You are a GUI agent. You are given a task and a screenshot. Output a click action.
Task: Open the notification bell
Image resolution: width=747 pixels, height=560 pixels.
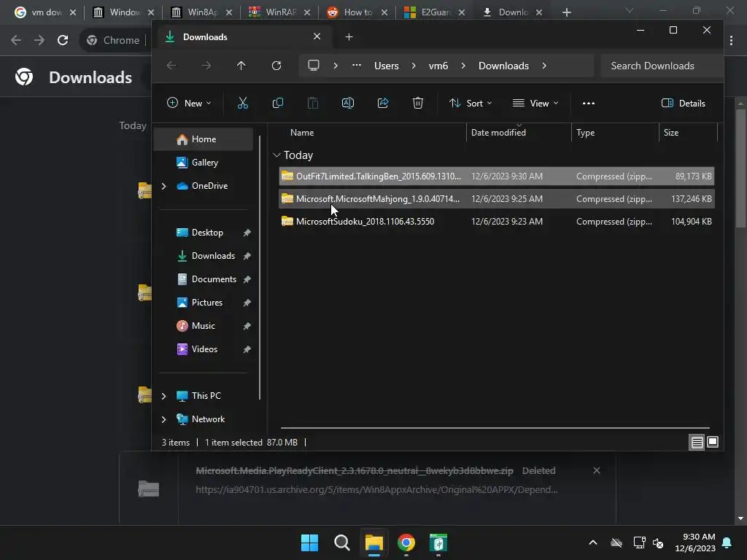[727, 542]
